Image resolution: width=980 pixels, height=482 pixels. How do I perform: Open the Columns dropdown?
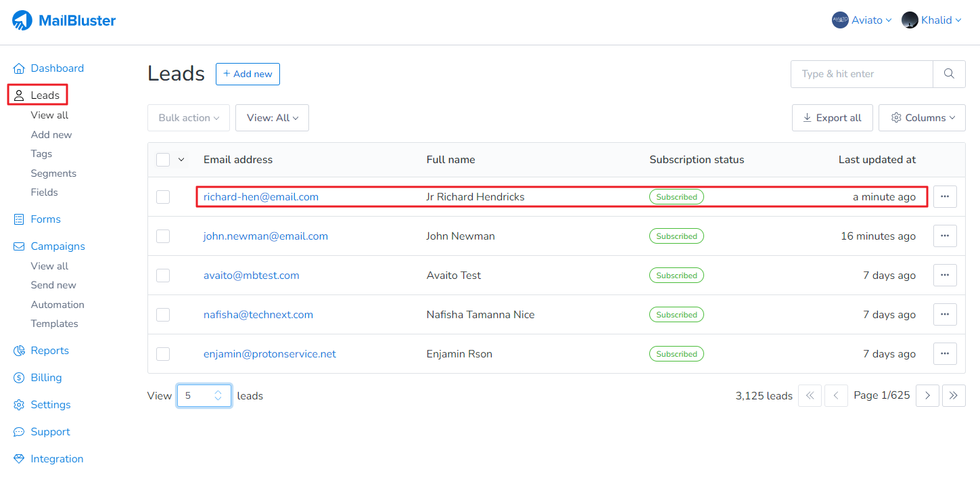[x=921, y=118]
